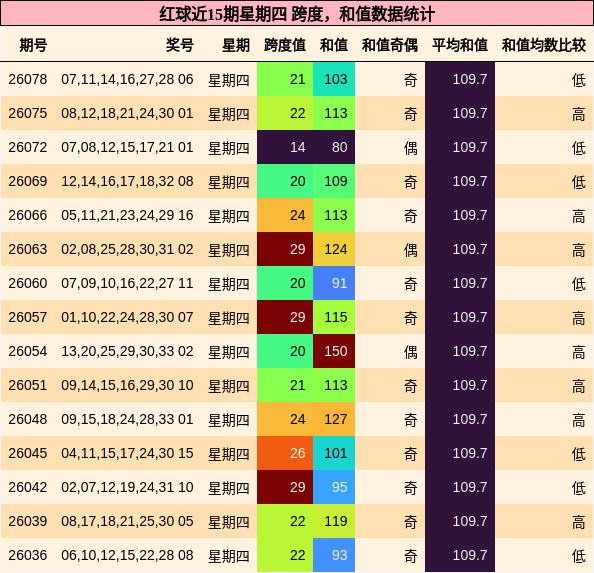Image resolution: width=594 pixels, height=573 pixels.
Task: Click sum value 150 in row 26054
Action: pyautogui.click(x=334, y=351)
